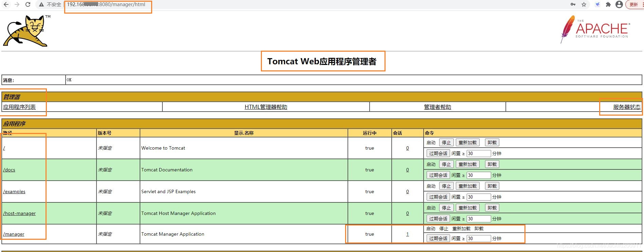Click 过期会话 for the /docs application

point(438,175)
